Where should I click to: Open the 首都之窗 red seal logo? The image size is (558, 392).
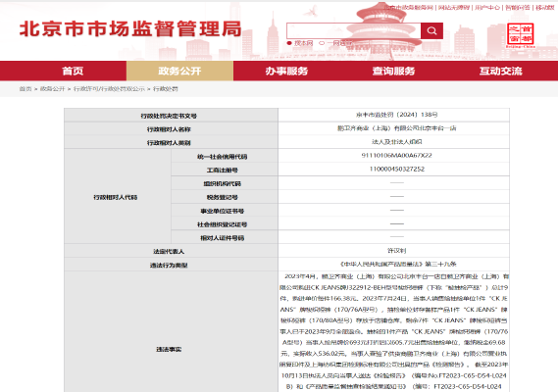point(520,35)
